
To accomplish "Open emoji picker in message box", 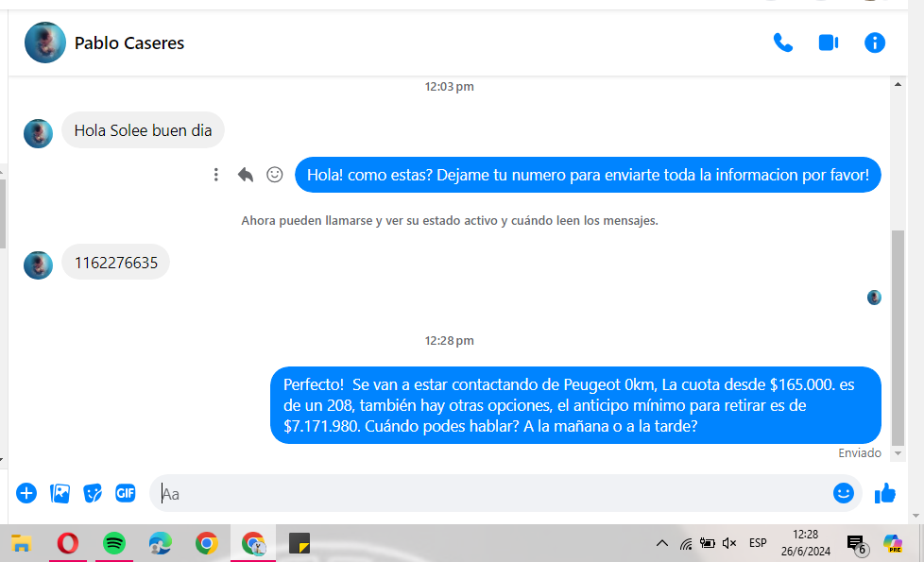I will pyautogui.click(x=844, y=493).
